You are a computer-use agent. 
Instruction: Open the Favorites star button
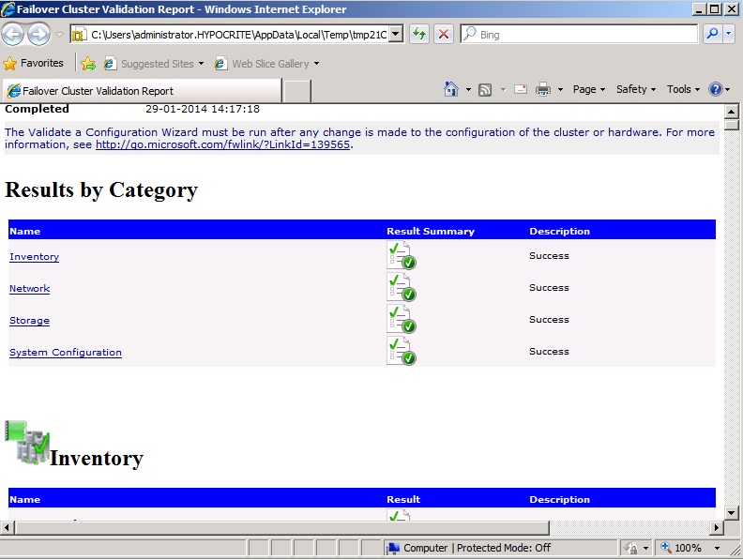[x=33, y=63]
